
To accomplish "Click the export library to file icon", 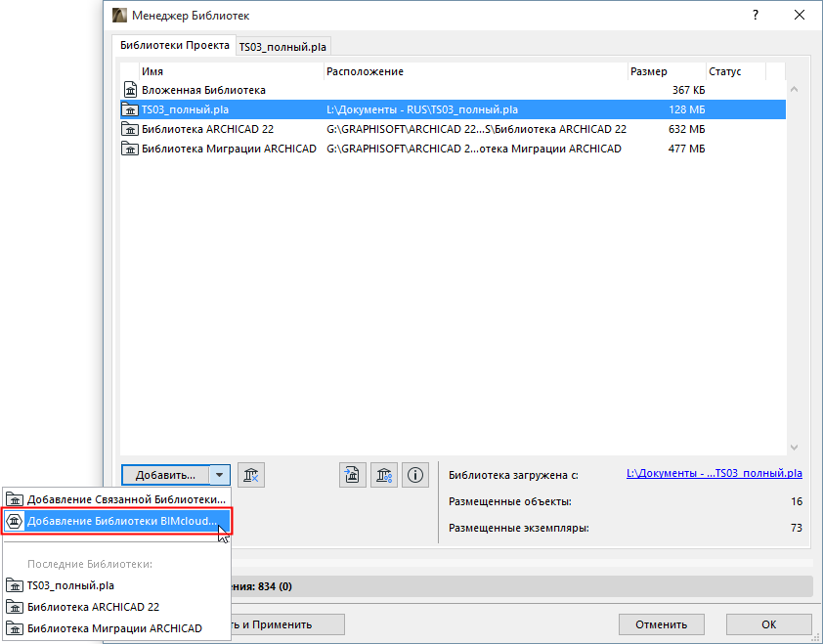I will coord(353,475).
